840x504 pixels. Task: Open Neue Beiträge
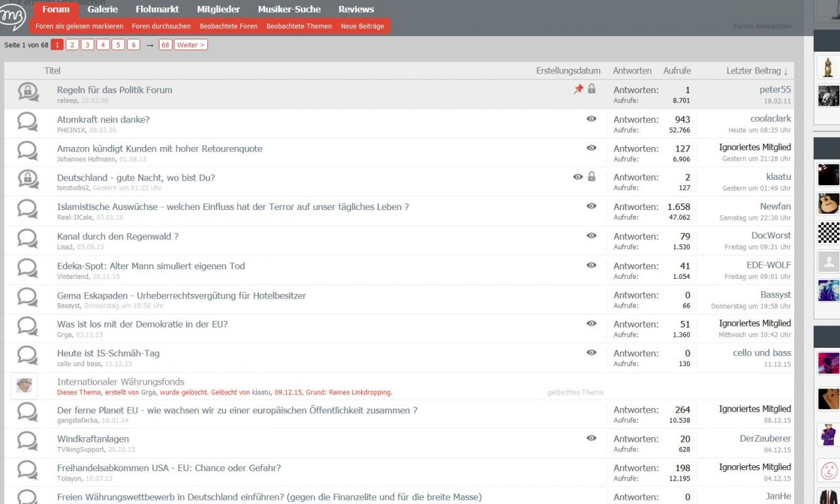(x=362, y=26)
